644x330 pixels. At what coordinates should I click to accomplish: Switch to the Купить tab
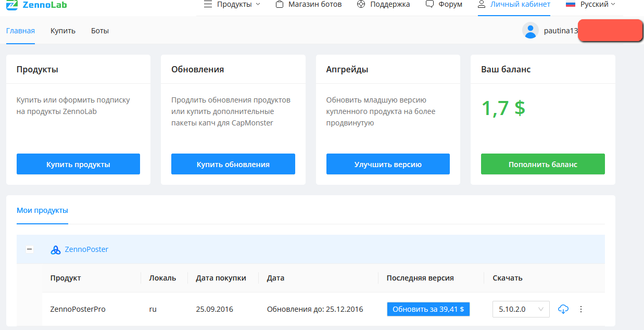[63, 31]
